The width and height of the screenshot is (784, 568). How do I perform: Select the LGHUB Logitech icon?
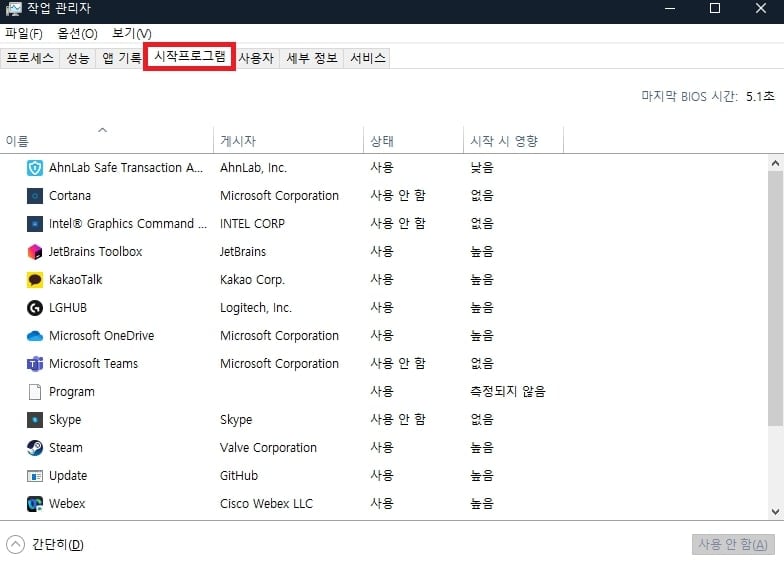click(x=34, y=308)
